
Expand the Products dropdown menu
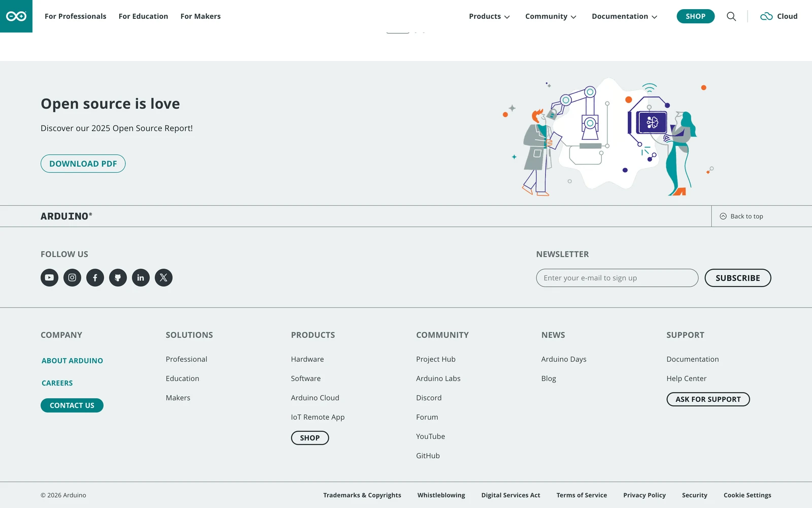(x=489, y=16)
